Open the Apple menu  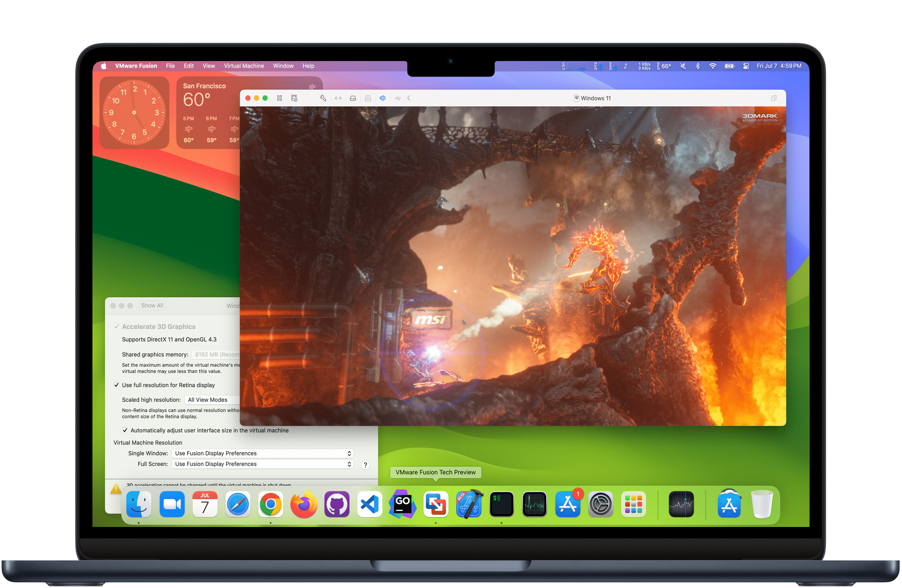(x=104, y=66)
